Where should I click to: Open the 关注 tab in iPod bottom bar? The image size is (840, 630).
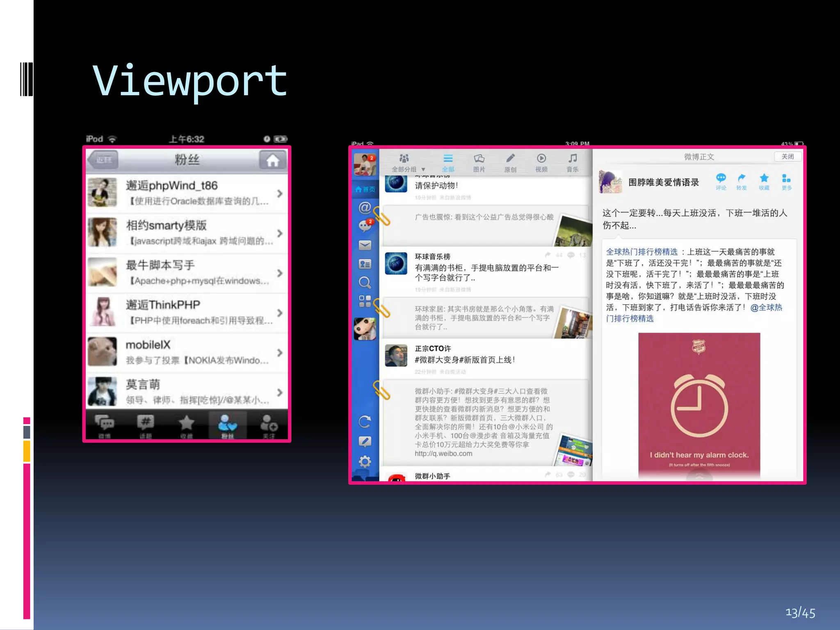tap(269, 425)
